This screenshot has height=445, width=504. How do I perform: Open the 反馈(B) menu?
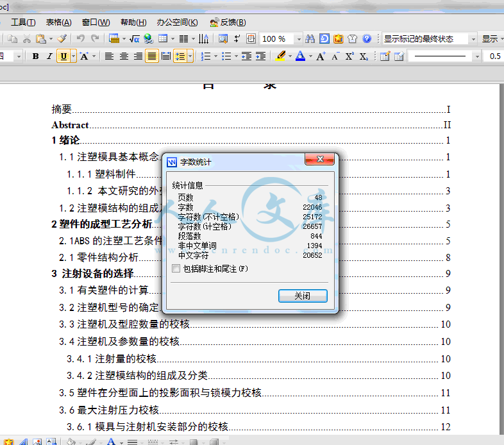tap(228, 22)
